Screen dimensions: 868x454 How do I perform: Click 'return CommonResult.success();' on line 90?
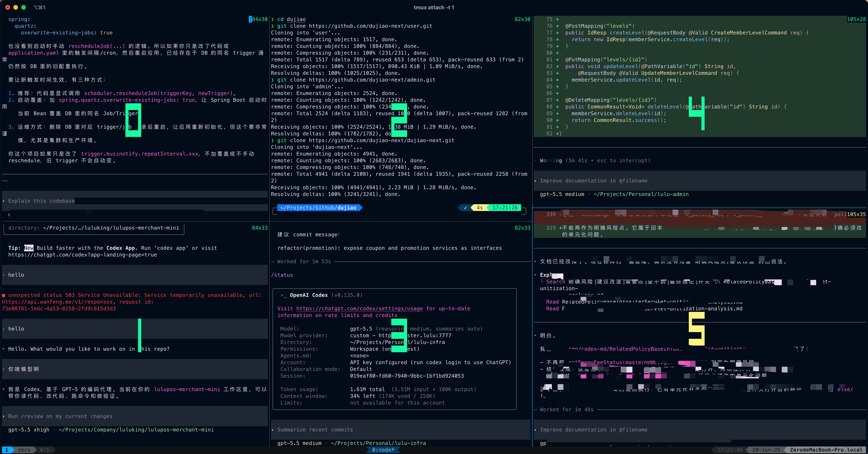point(619,120)
